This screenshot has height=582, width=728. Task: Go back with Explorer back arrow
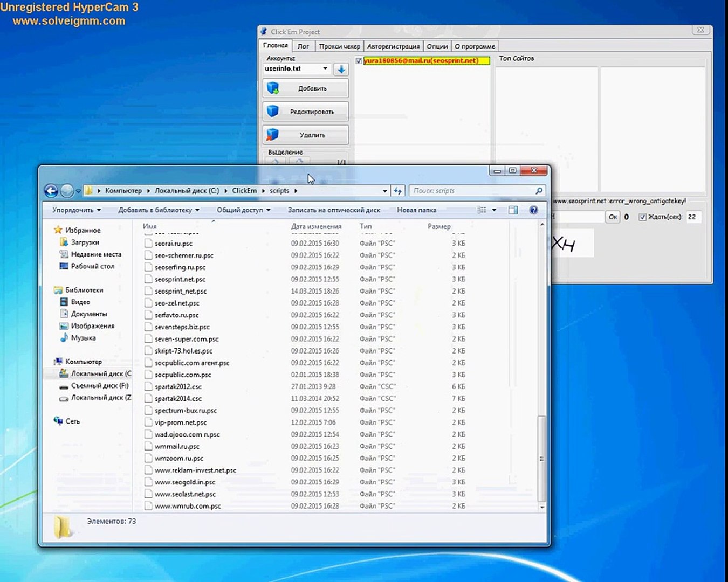point(51,191)
